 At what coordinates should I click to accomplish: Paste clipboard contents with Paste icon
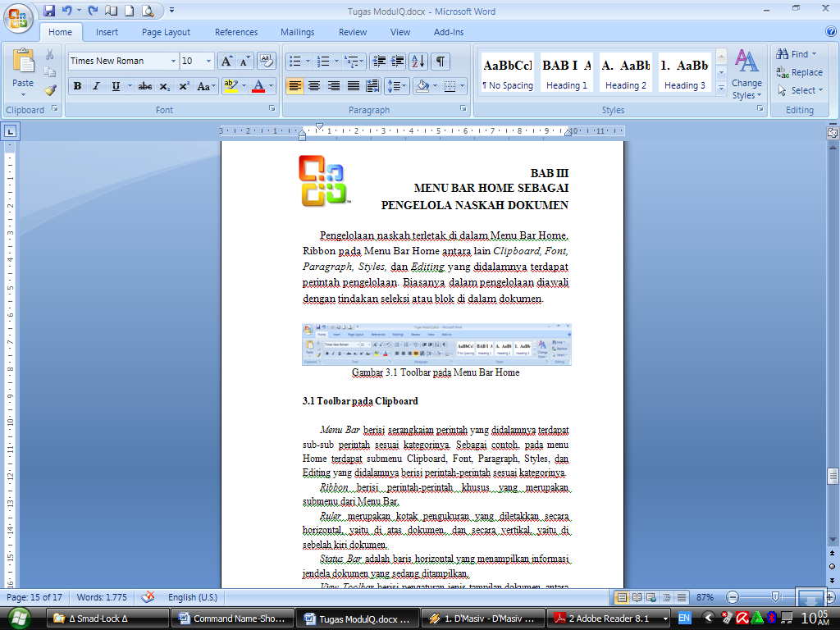(23, 62)
